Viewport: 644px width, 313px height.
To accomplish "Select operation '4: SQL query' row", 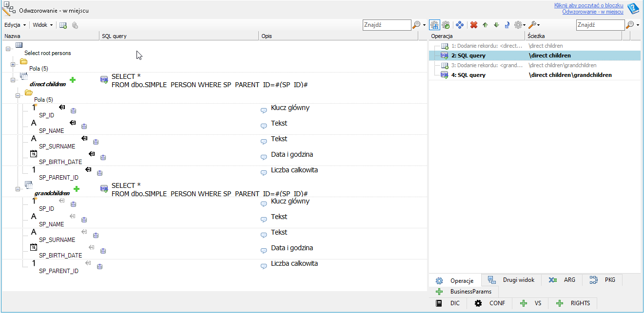I will point(535,75).
